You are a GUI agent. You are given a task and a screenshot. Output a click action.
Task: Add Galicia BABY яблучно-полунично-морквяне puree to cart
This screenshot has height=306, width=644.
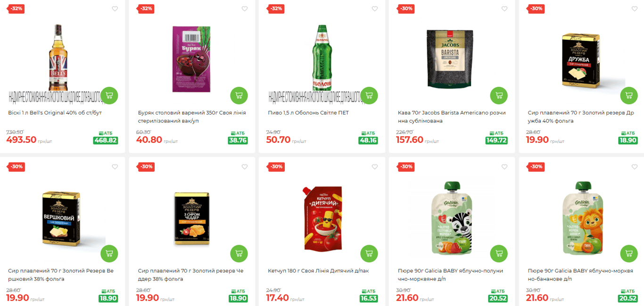[499, 253]
